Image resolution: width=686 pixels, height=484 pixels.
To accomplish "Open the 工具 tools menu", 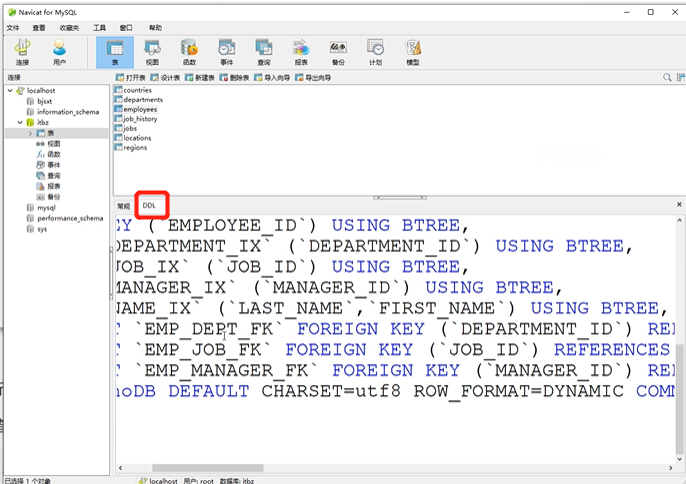I will coord(99,28).
